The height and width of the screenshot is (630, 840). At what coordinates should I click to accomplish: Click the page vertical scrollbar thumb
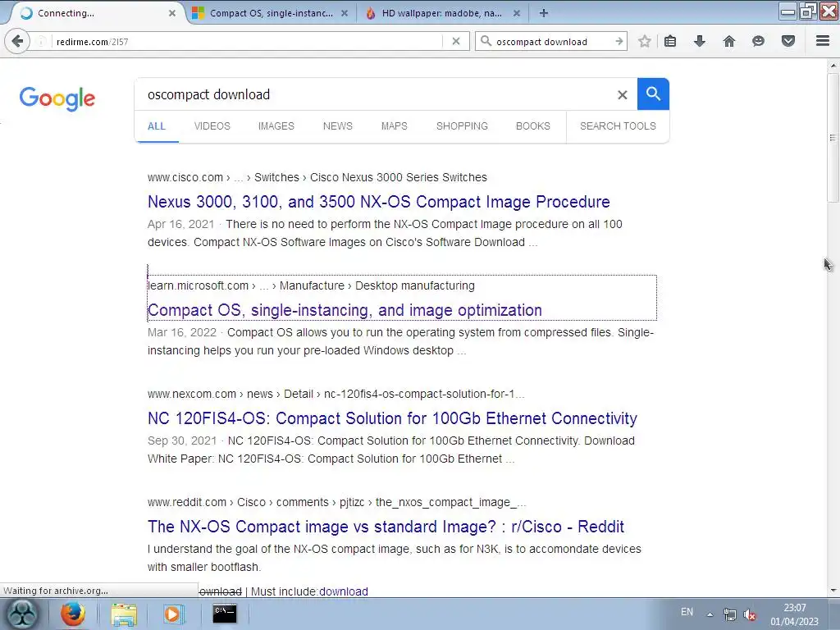(x=833, y=138)
